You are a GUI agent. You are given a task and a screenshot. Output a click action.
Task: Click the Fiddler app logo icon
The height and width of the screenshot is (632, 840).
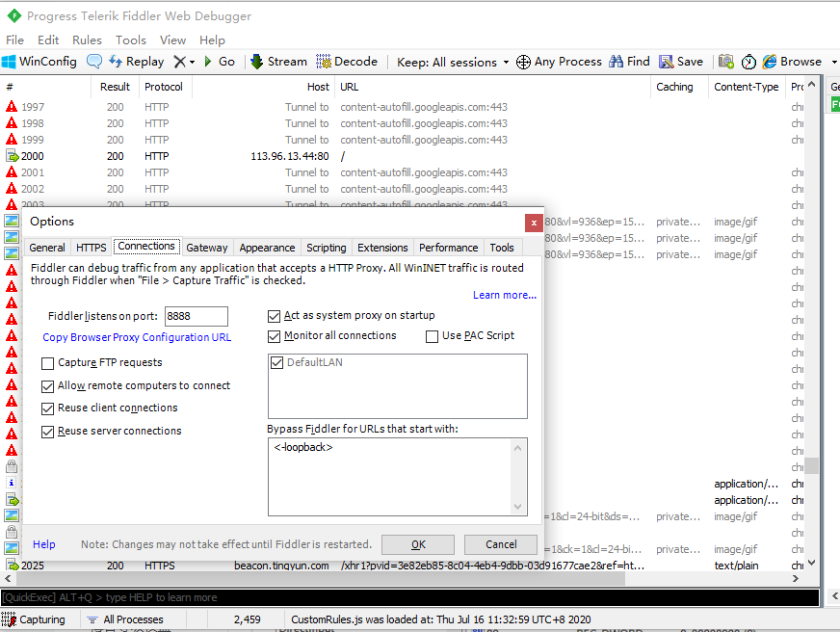[13, 15]
